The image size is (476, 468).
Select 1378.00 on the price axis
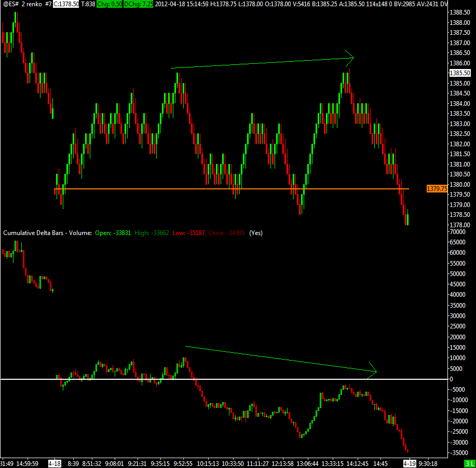tap(460, 225)
